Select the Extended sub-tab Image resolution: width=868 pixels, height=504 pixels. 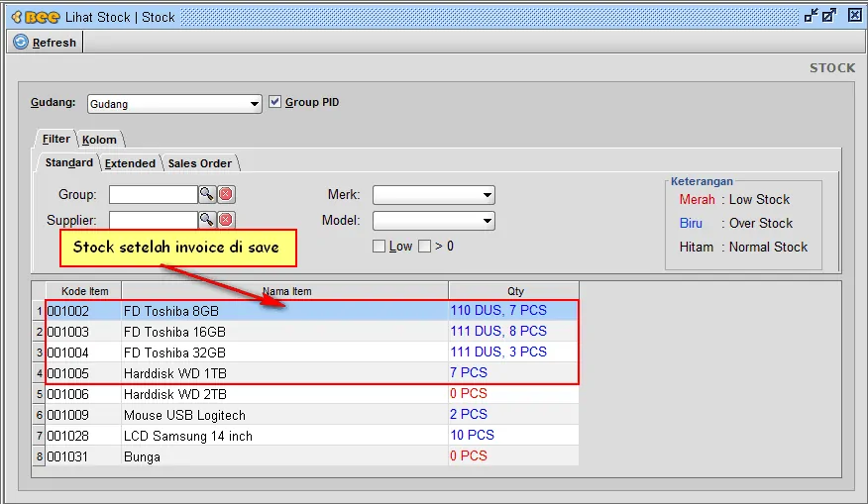(130, 163)
